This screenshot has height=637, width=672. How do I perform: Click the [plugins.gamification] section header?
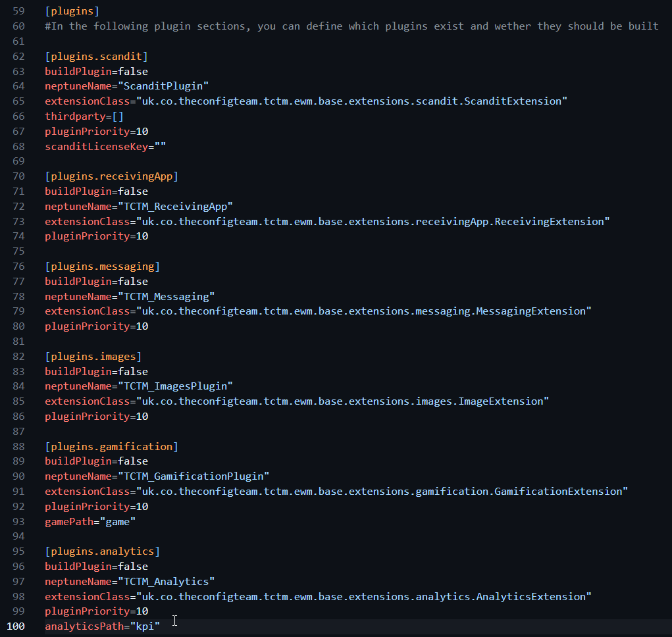point(111,447)
